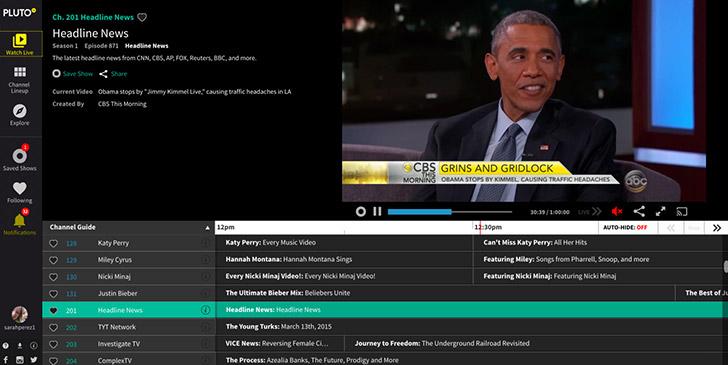Pause the playing video
728x365 pixels.
click(x=377, y=212)
